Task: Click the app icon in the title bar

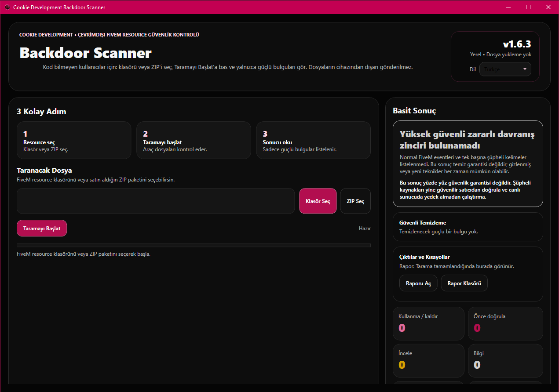Action: [7, 7]
